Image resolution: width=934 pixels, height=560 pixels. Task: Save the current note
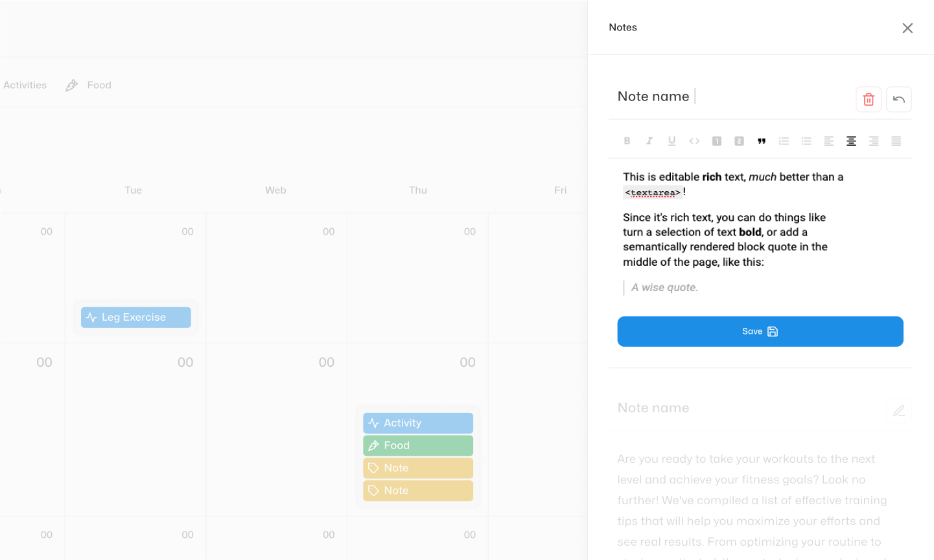[760, 331]
